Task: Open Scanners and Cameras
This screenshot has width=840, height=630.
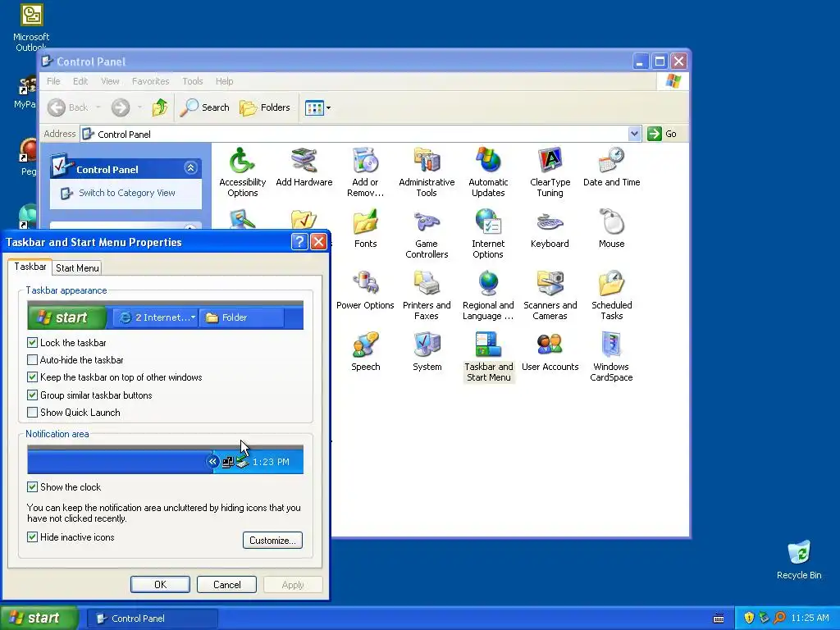Action: (x=550, y=295)
